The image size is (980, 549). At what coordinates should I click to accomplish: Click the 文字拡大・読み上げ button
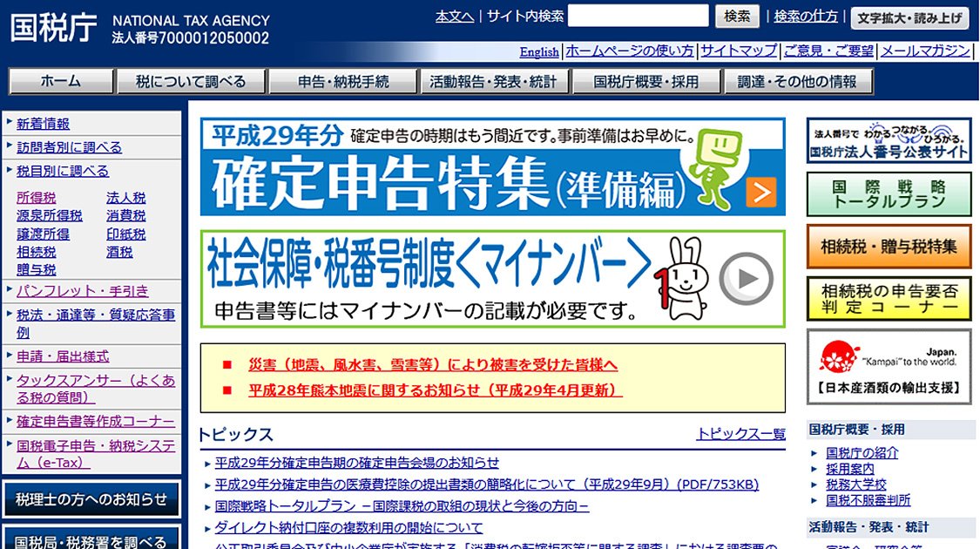pos(909,18)
